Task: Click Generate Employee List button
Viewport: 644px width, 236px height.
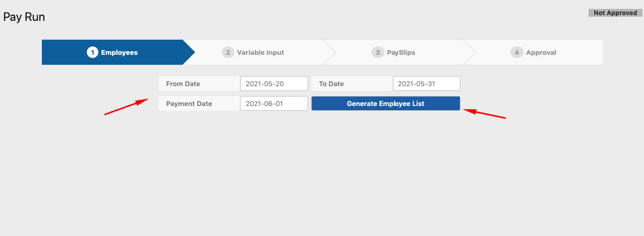Action: coord(386,103)
